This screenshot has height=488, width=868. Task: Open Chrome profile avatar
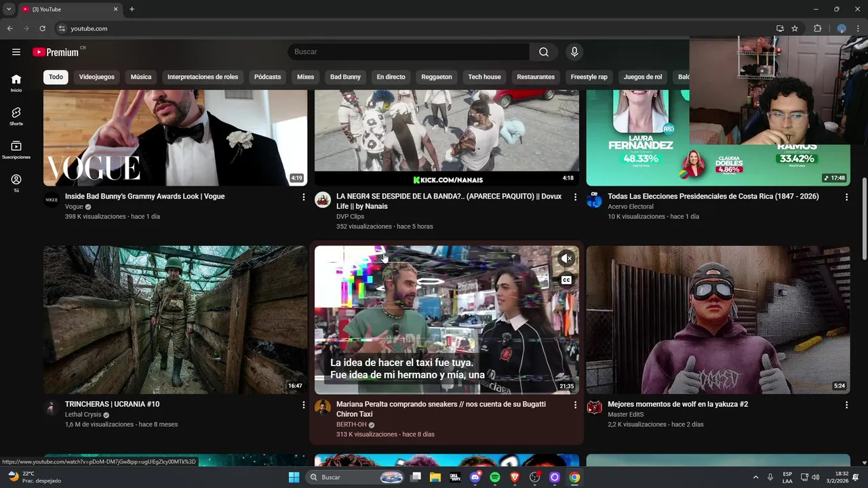tap(842, 28)
